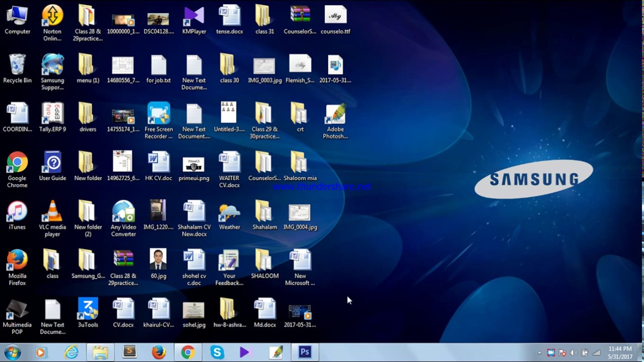Select the tense.docx document
The image size is (644, 362).
coord(229,20)
